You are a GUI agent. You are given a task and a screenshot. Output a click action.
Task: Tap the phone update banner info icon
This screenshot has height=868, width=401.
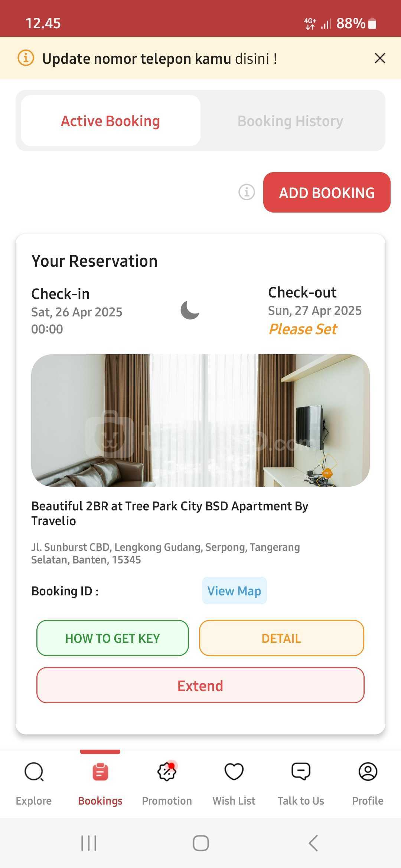click(26, 58)
